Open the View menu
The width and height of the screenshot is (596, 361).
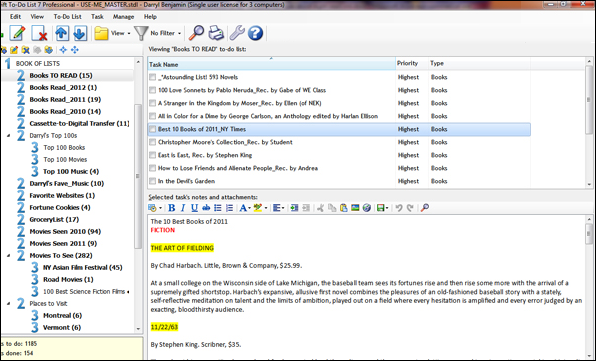[x=37, y=17]
